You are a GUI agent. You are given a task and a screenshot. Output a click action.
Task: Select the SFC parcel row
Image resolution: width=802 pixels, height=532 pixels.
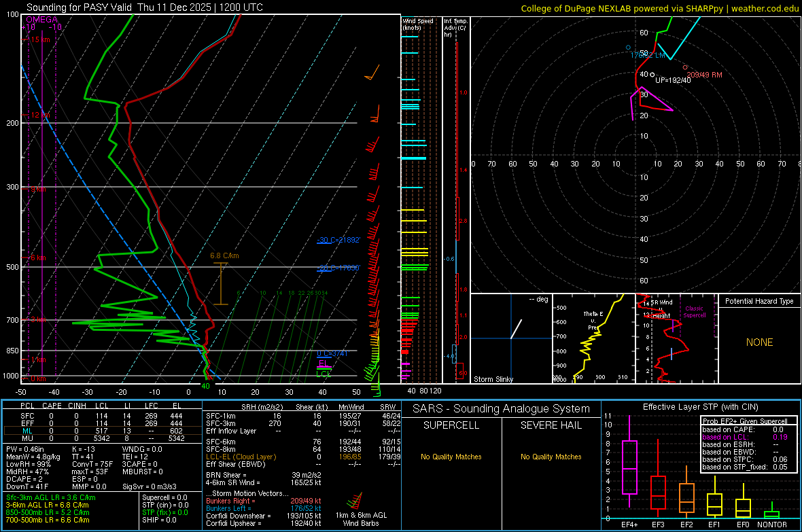(102, 416)
